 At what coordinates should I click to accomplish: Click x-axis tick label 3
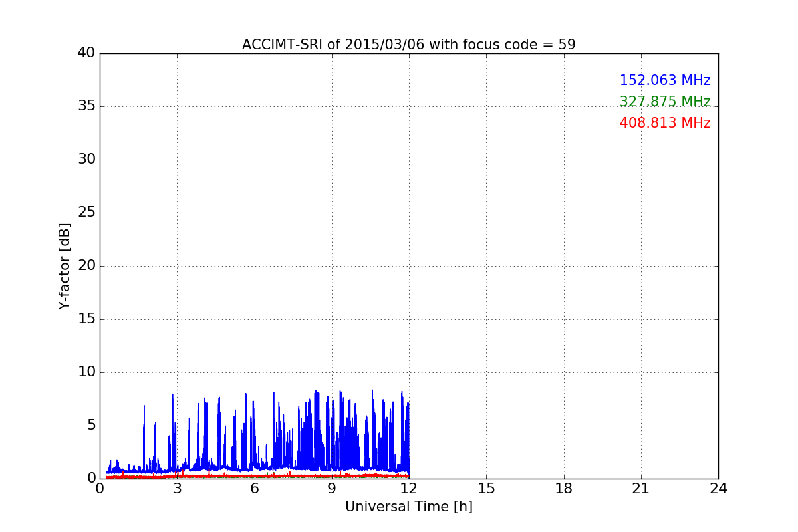177,489
